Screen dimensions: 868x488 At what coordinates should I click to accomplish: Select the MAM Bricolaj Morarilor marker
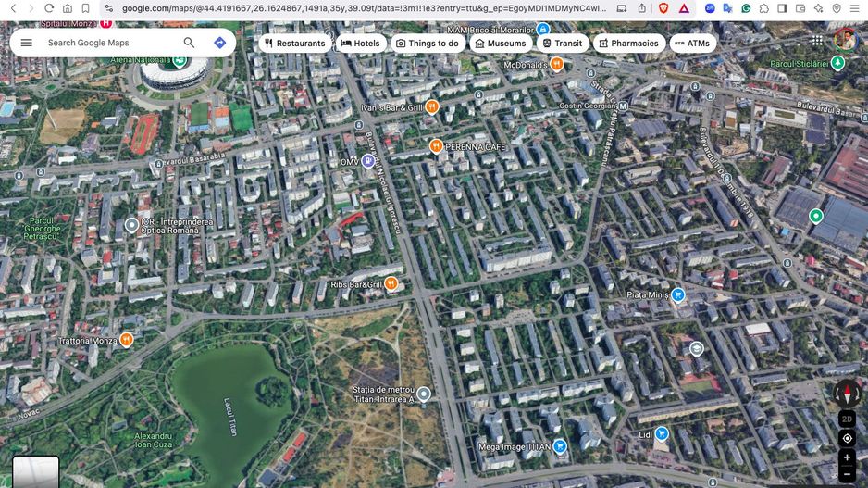point(543,29)
